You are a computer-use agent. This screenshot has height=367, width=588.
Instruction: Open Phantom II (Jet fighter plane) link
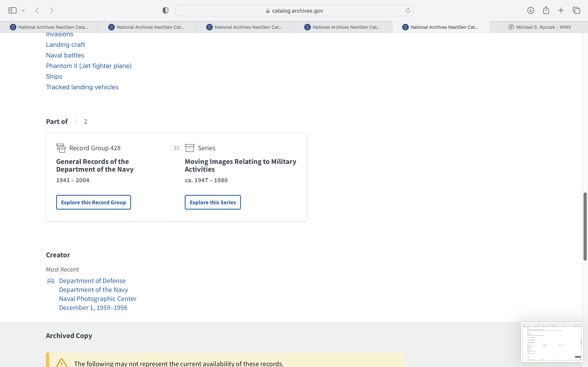point(89,66)
